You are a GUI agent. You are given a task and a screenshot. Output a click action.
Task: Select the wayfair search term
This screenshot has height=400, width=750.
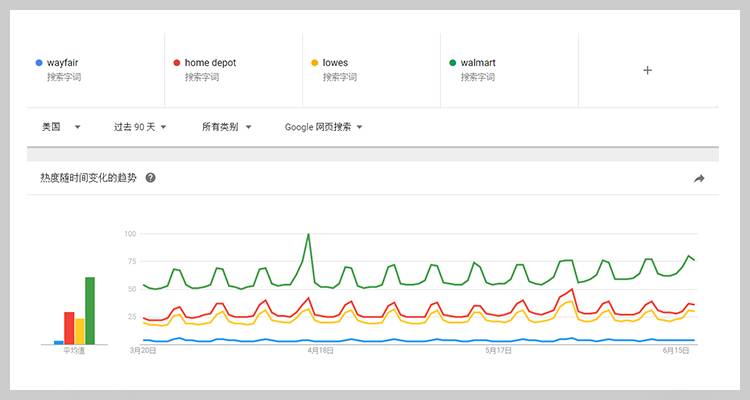63,63
